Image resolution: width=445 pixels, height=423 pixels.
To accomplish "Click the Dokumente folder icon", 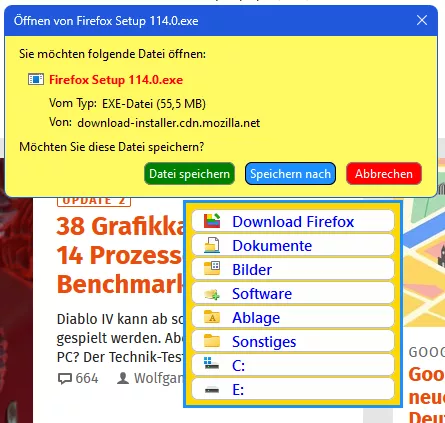I will (x=212, y=245).
